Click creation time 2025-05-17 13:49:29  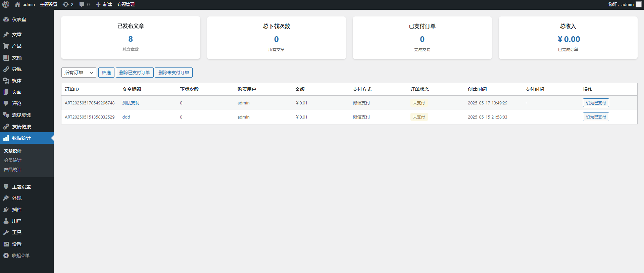pos(488,103)
